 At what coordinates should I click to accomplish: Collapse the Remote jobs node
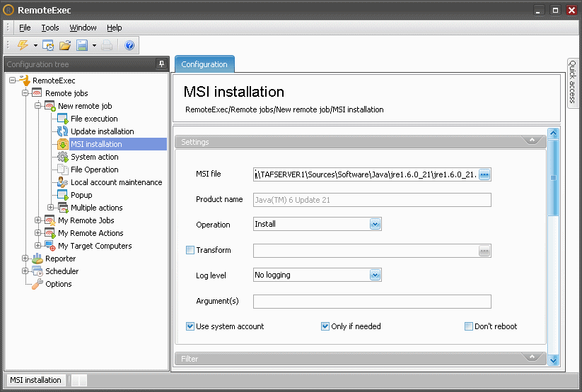point(25,93)
